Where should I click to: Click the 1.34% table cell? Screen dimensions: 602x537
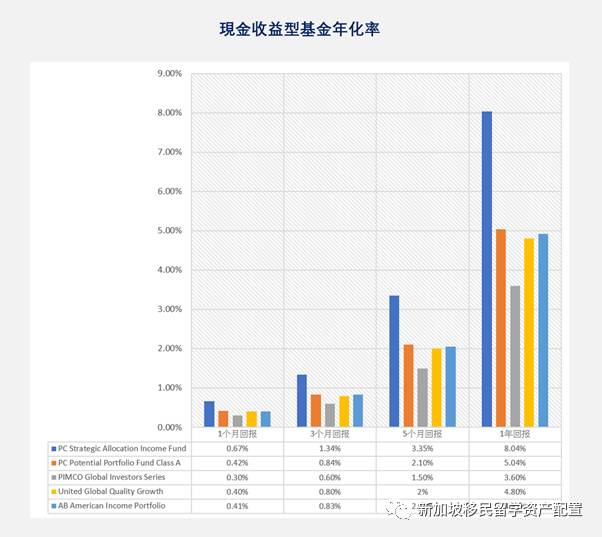330,448
